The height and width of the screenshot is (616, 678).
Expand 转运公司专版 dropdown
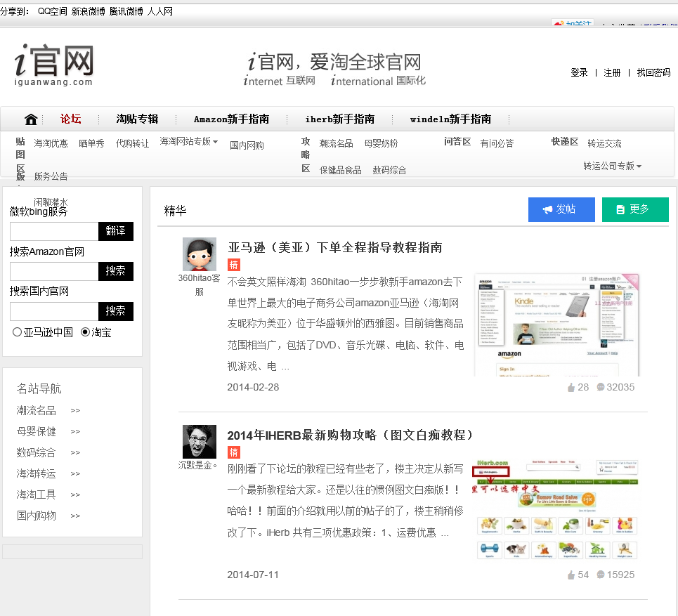612,166
